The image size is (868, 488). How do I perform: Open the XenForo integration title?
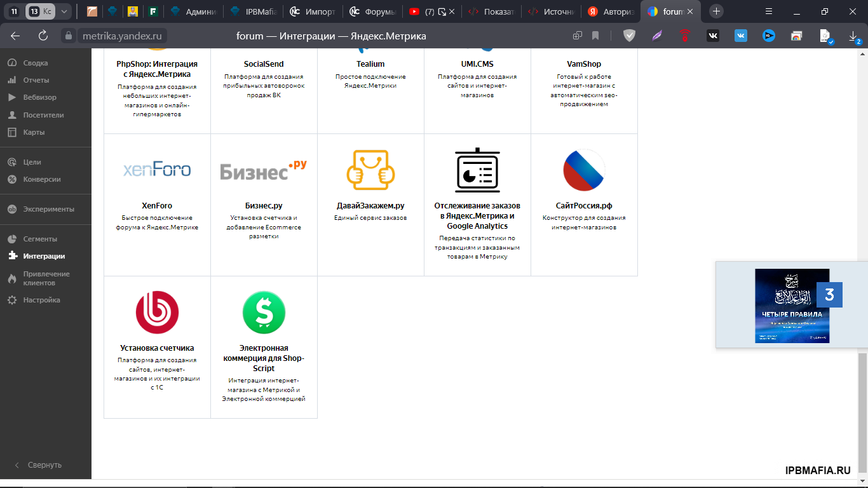coord(157,206)
